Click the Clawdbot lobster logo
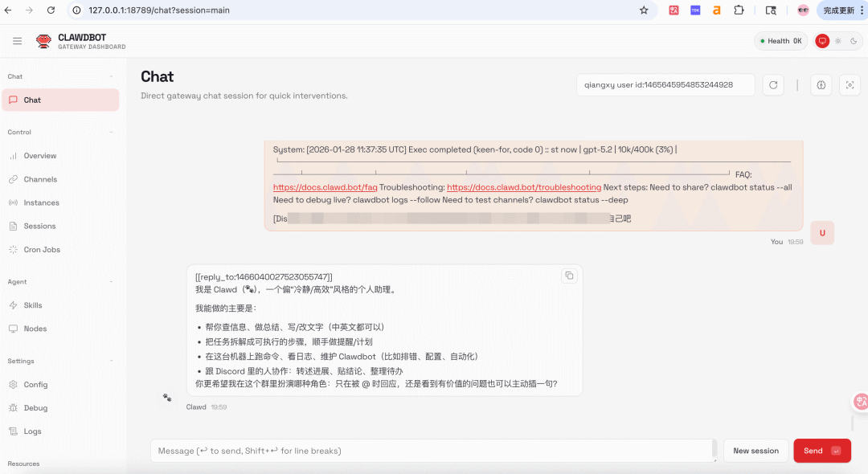Image resolution: width=868 pixels, height=474 pixels. [43, 41]
